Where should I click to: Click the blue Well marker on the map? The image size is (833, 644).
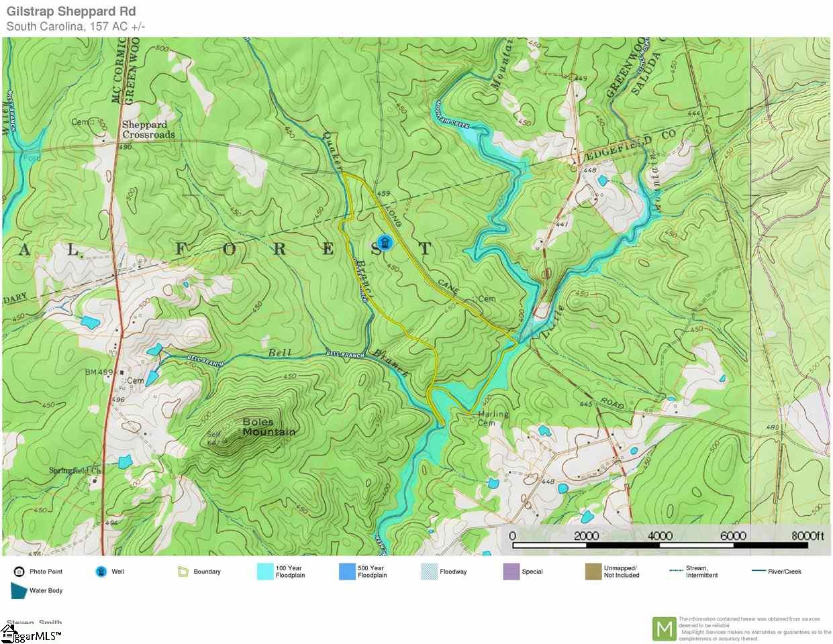[385, 243]
